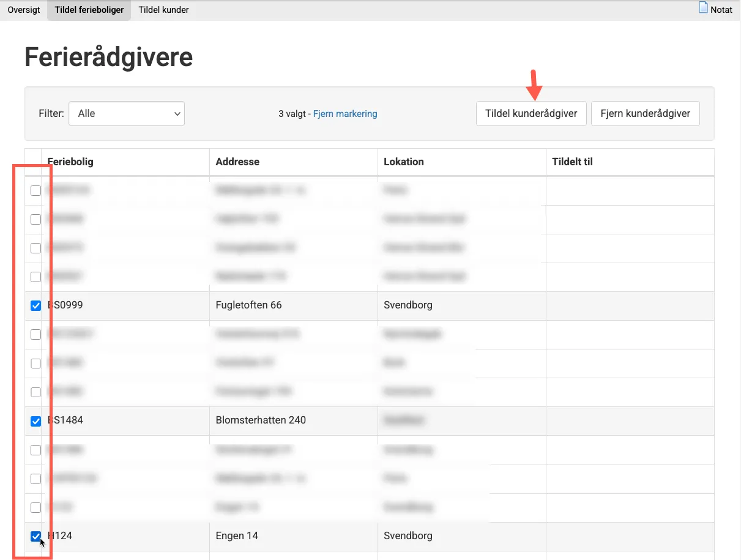Go to the Tildel kunder tab

pyautogui.click(x=163, y=10)
